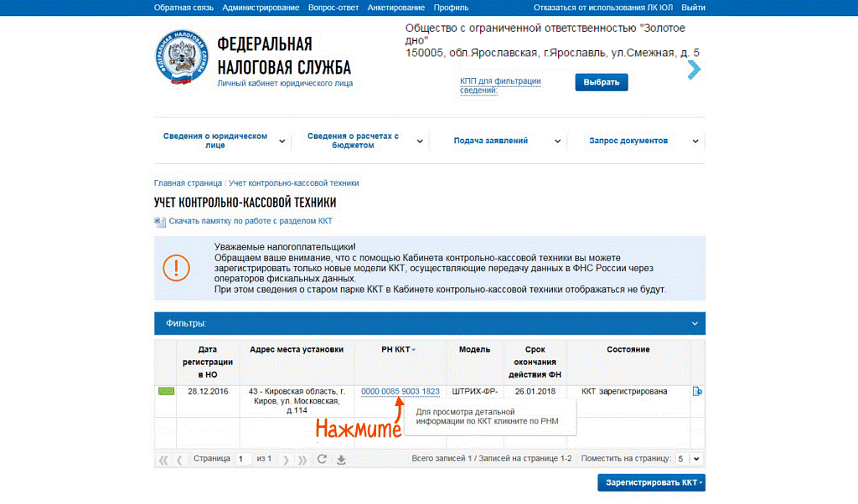
Task: Open the Администрирование menu in the top bar
Action: coord(261,8)
